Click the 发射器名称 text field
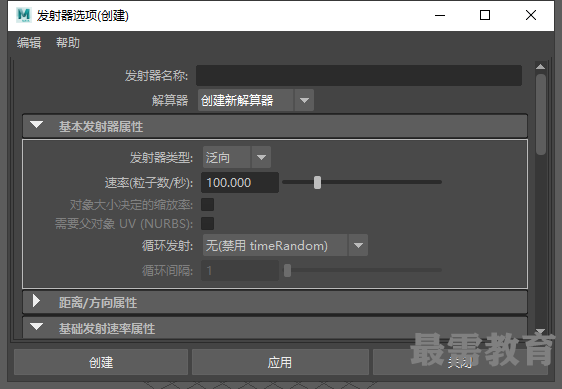The height and width of the screenshot is (389, 562). pos(359,75)
